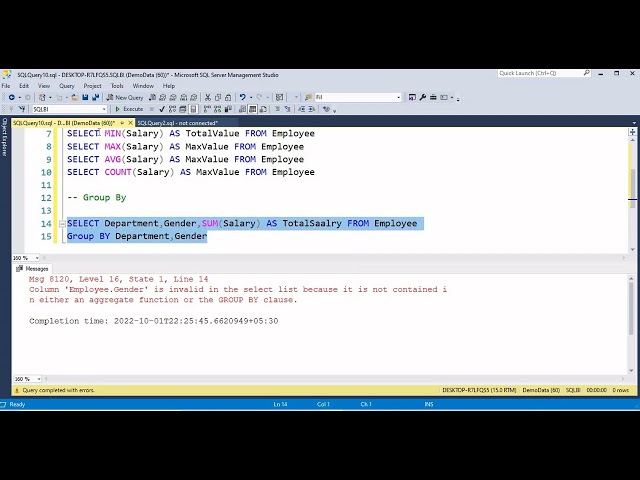
Task: Click the Paste clipboard icon
Action: (x=228, y=98)
